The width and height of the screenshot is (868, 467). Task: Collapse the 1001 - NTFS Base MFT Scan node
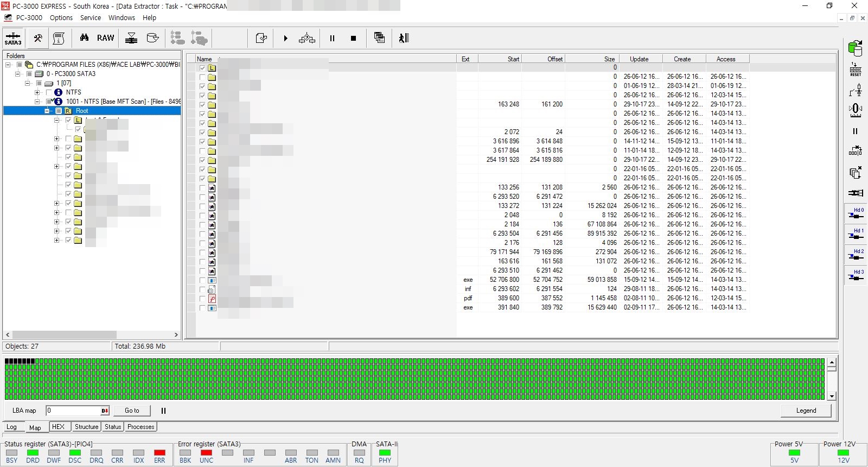37,102
